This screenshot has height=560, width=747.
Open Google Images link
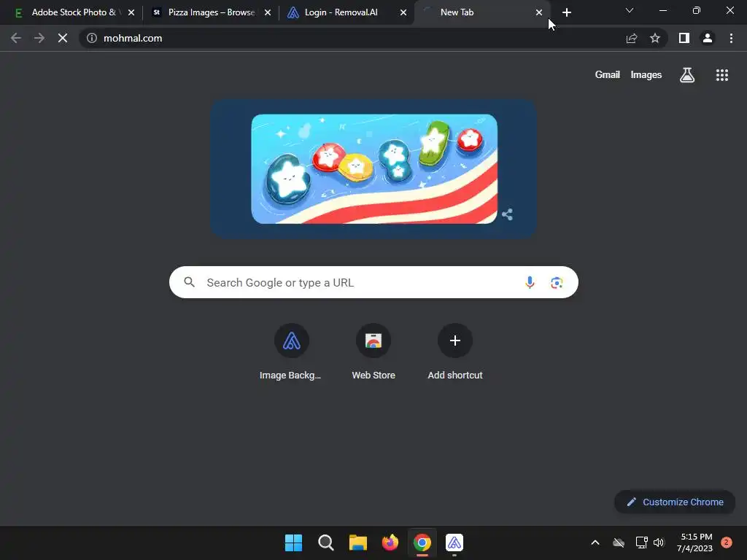(646, 75)
